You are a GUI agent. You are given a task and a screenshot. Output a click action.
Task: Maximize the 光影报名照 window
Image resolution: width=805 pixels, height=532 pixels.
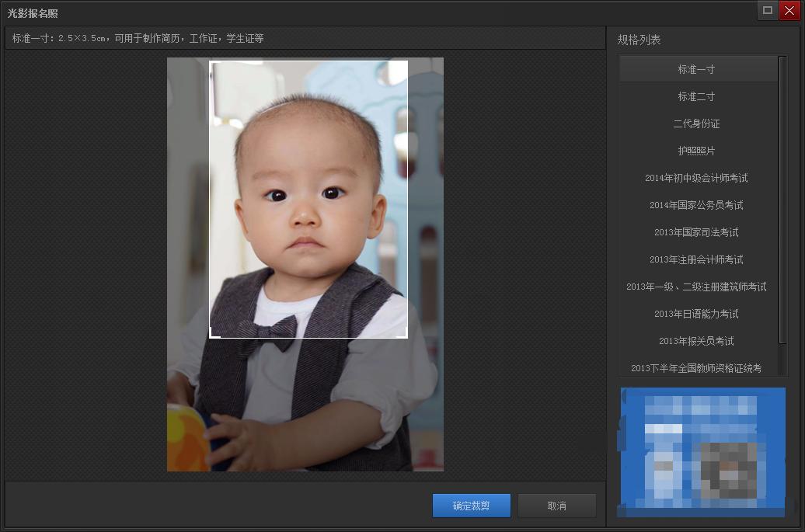[x=768, y=10]
